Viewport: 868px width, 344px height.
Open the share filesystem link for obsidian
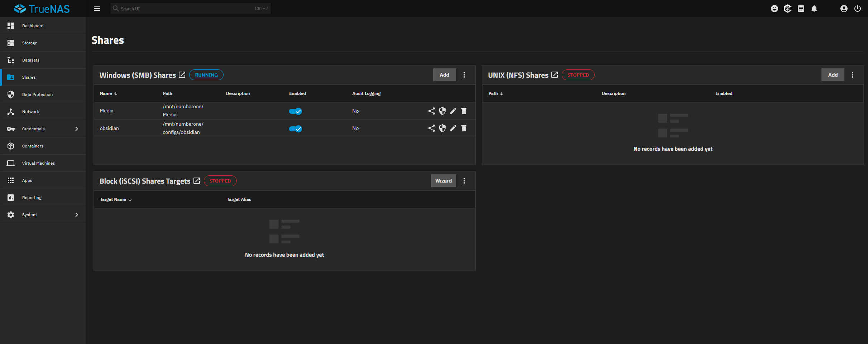pyautogui.click(x=431, y=128)
